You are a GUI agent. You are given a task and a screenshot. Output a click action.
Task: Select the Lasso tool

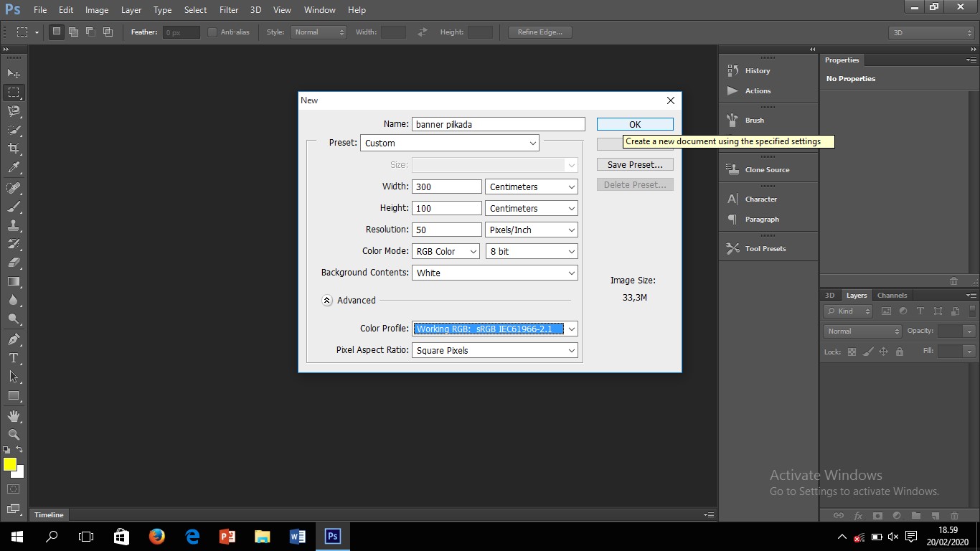tap(14, 111)
